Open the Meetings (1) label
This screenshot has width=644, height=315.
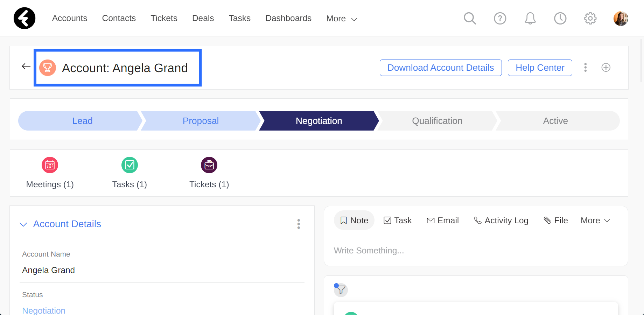pyautogui.click(x=50, y=184)
